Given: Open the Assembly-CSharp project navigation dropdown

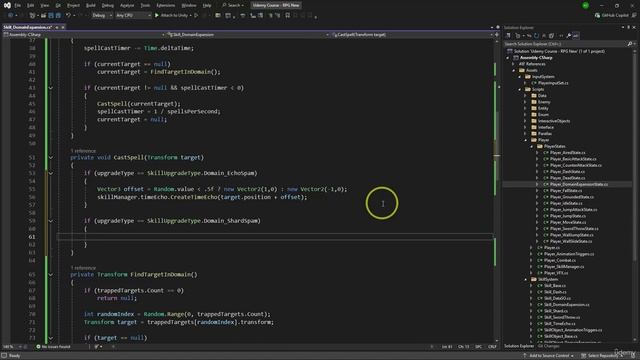Looking at the screenshot, I should tap(84, 35).
